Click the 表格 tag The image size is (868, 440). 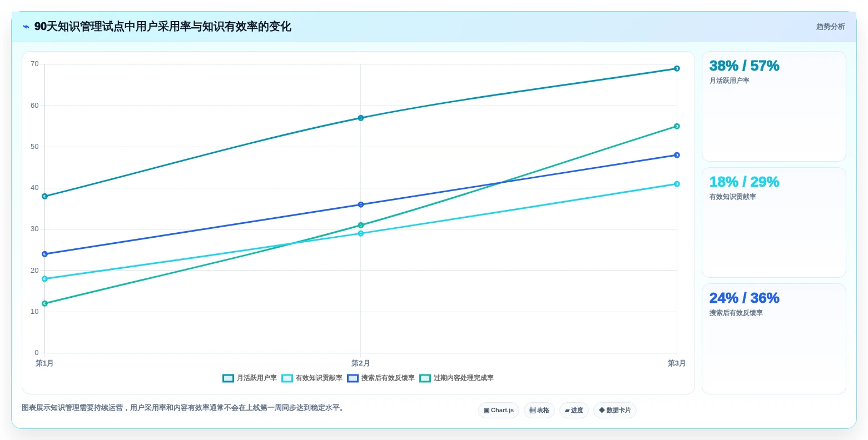(x=539, y=411)
